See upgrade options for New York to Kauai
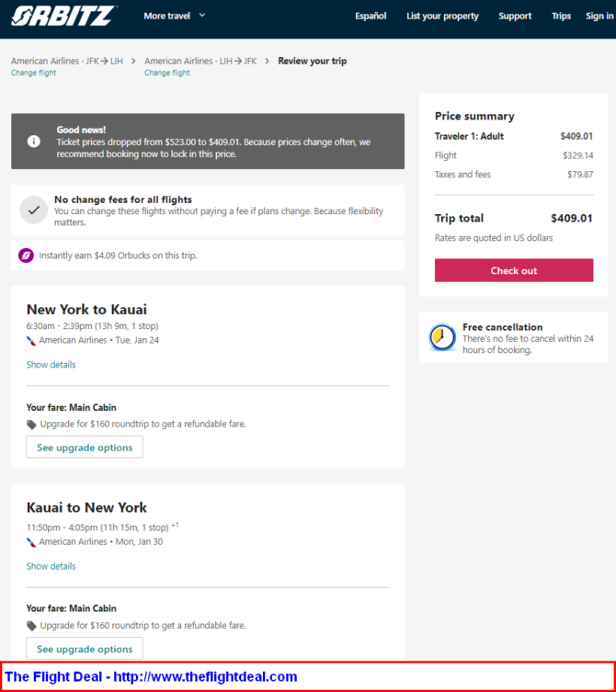 85,447
